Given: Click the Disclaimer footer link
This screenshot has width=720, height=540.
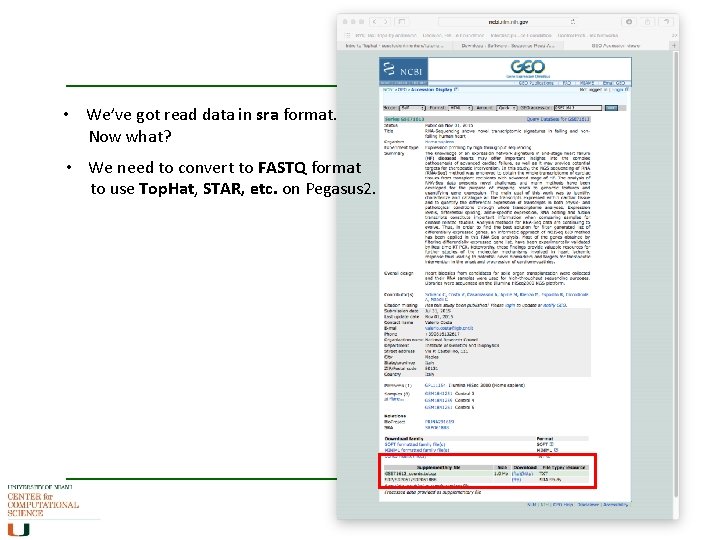Looking at the screenshot, I should [588, 505].
